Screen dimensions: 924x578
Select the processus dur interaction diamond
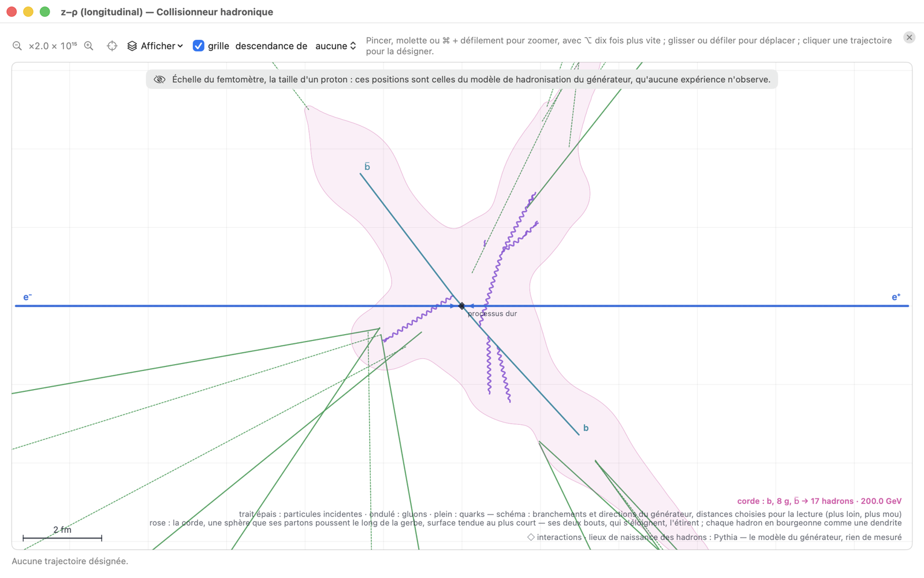point(461,306)
